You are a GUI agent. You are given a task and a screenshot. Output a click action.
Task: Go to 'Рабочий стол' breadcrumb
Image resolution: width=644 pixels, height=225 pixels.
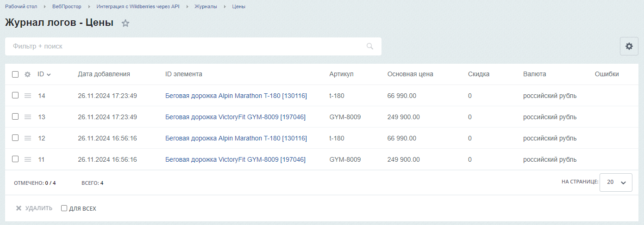pyautogui.click(x=22, y=6)
